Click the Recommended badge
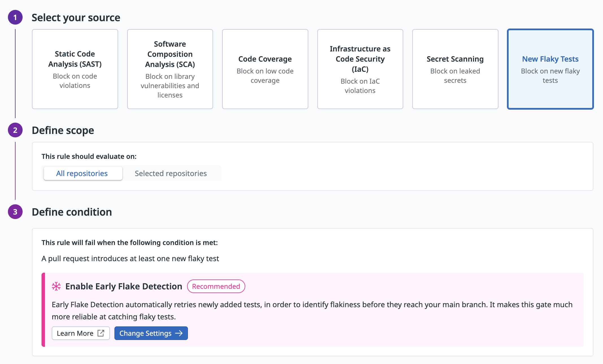Viewport: 603px width, 364px height. [216, 286]
